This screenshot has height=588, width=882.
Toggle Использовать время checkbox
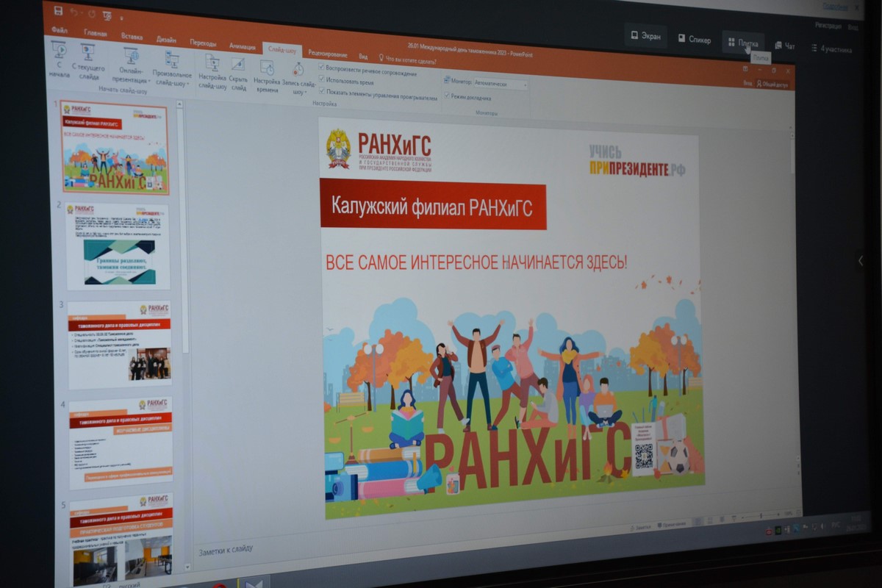click(x=321, y=79)
